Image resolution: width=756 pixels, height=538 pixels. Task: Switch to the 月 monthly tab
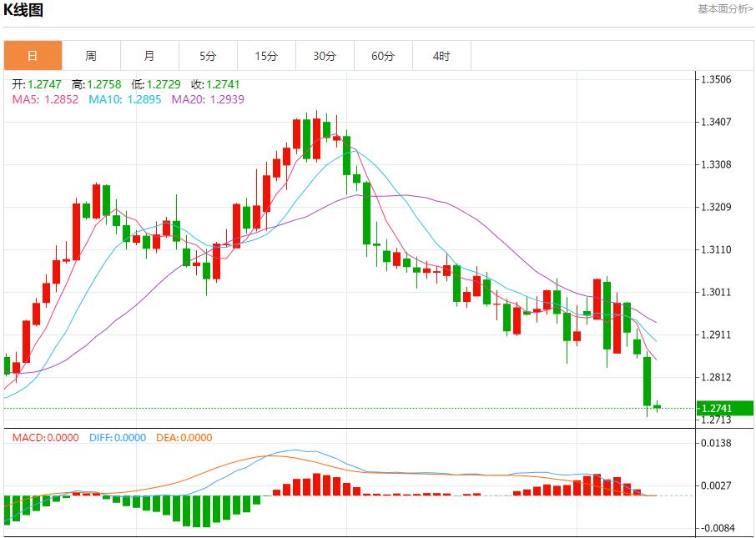tap(149, 56)
